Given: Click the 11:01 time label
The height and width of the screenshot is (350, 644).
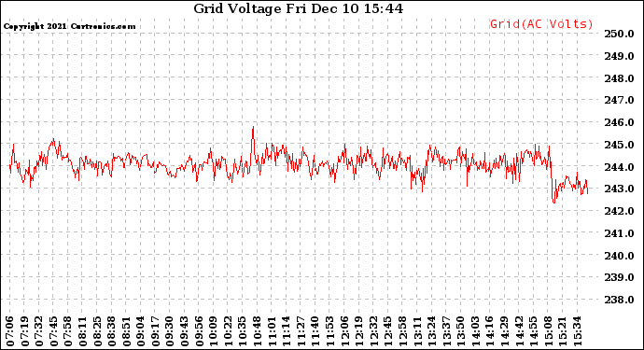Looking at the screenshot, I should click(272, 331).
